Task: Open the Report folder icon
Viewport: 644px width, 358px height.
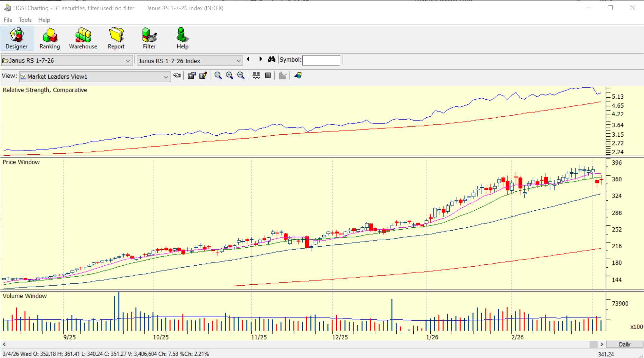Action: (116, 38)
